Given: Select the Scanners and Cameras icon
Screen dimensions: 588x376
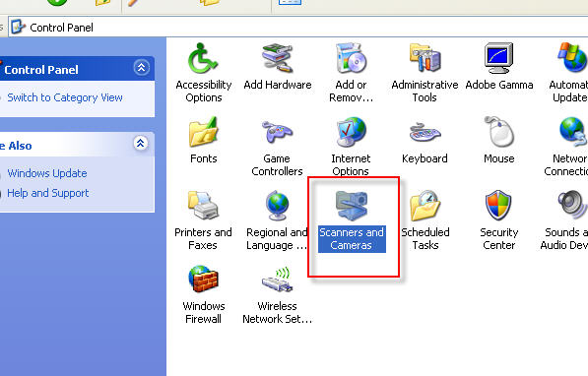Looking at the screenshot, I should 351,205.
